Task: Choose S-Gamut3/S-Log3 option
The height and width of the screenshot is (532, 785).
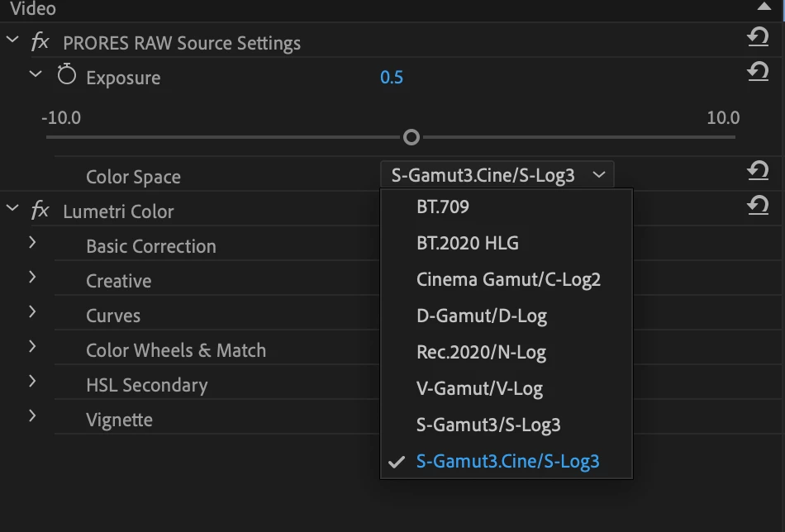Action: pos(507,425)
